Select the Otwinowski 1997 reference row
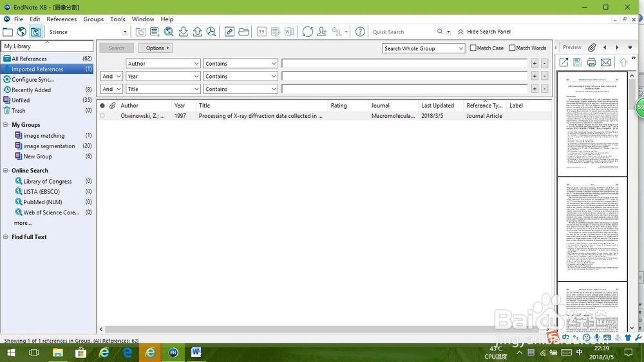The image size is (644, 362). click(324, 116)
